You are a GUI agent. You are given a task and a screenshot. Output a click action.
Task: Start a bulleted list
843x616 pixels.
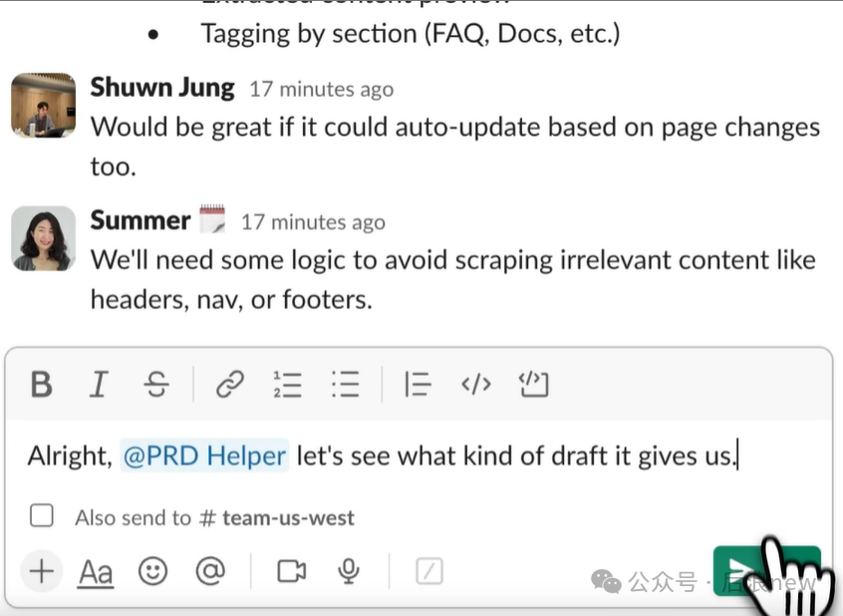point(345,385)
